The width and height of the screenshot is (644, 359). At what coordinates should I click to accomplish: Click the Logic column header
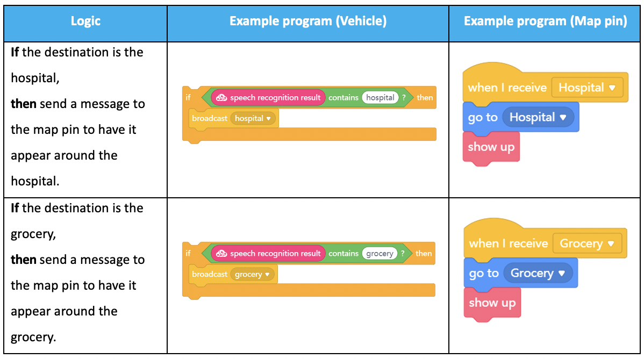[85, 21]
